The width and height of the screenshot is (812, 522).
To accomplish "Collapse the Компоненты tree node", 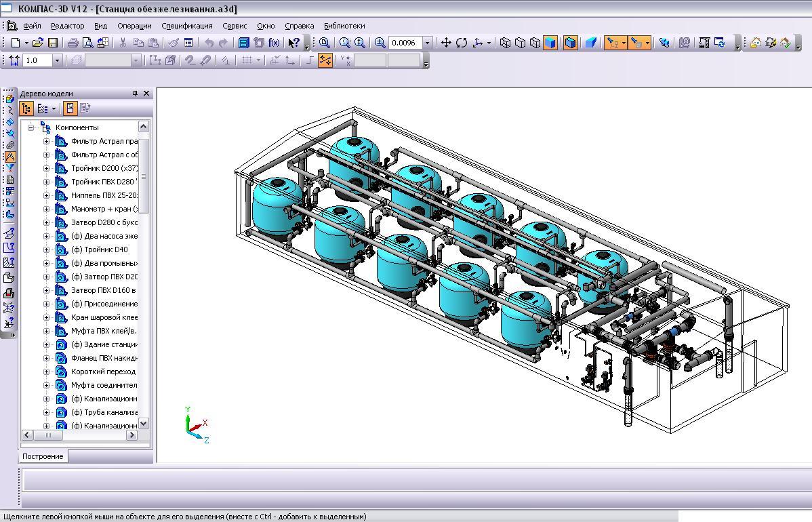I will pyautogui.click(x=31, y=127).
